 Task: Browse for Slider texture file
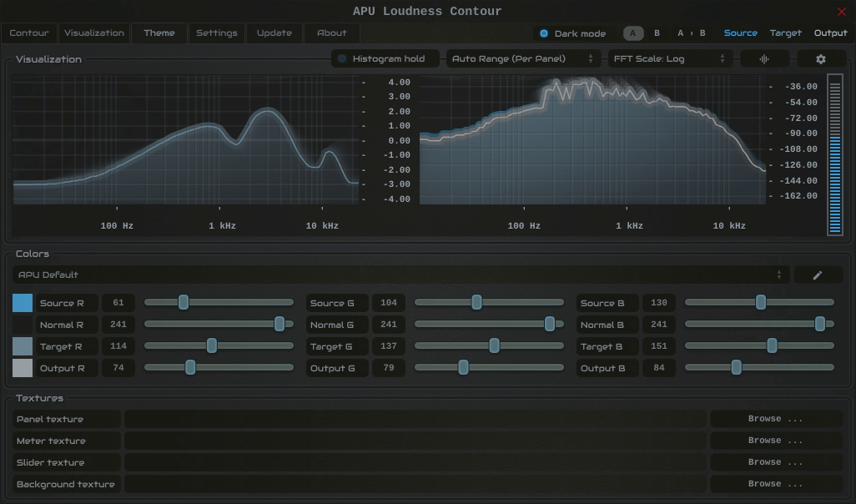coord(776,462)
